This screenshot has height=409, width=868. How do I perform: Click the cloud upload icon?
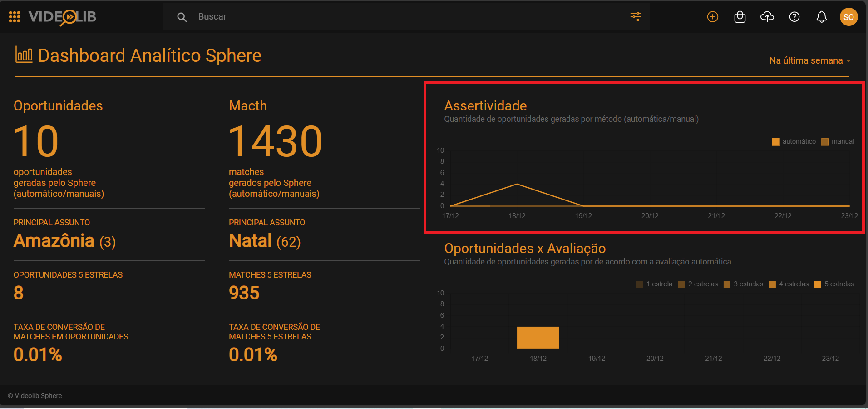767,17
